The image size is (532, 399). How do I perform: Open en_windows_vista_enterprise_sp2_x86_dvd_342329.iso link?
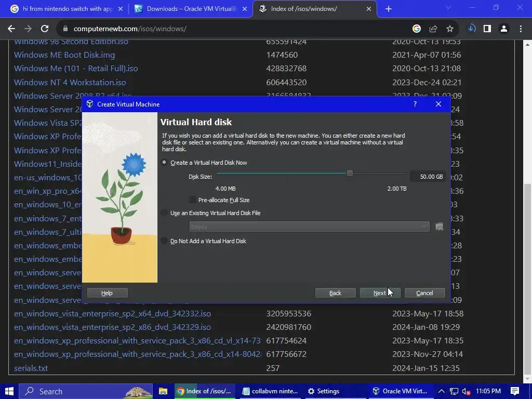112,327
